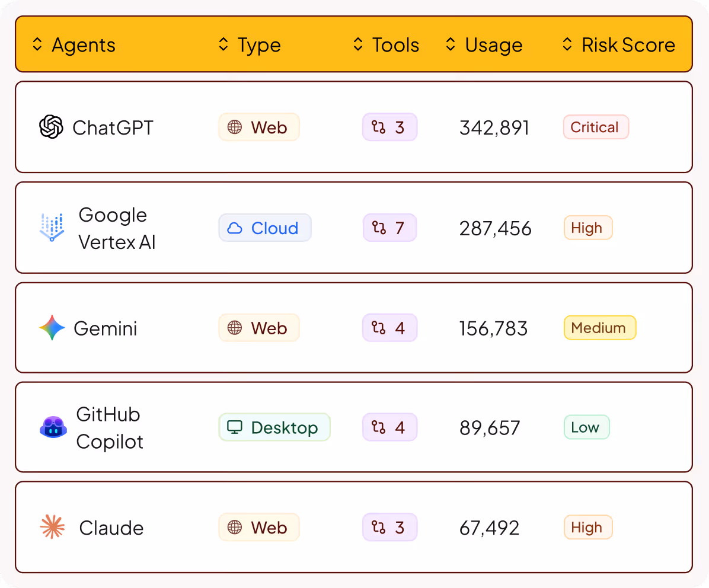Click the tools icon in the Vertex AI row
The image size is (709, 588).
click(379, 228)
